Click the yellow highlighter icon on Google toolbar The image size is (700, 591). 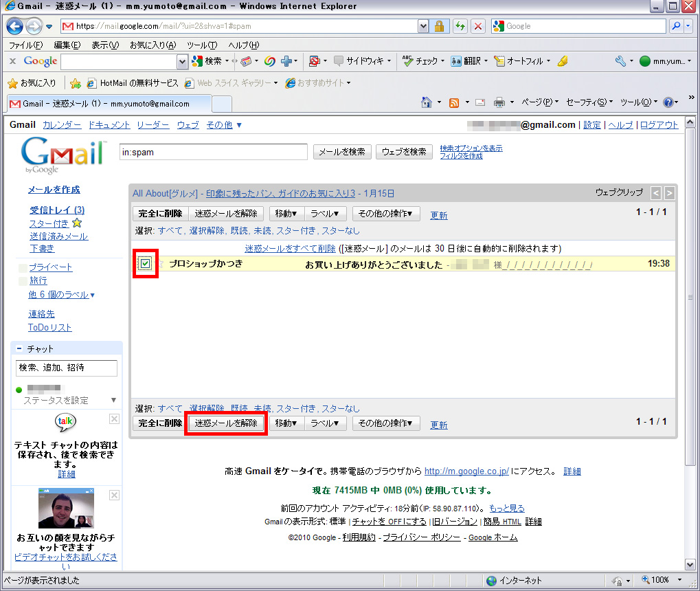[563, 61]
